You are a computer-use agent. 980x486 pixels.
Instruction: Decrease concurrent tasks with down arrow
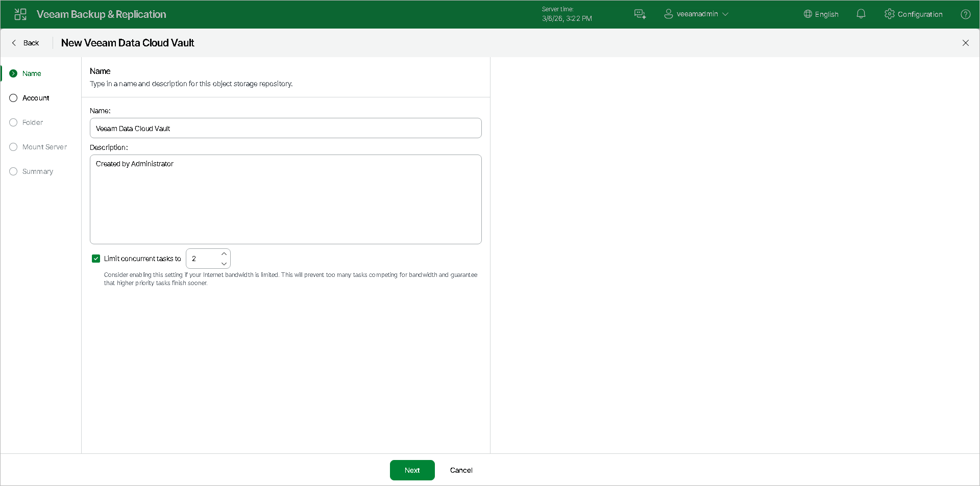point(224,264)
